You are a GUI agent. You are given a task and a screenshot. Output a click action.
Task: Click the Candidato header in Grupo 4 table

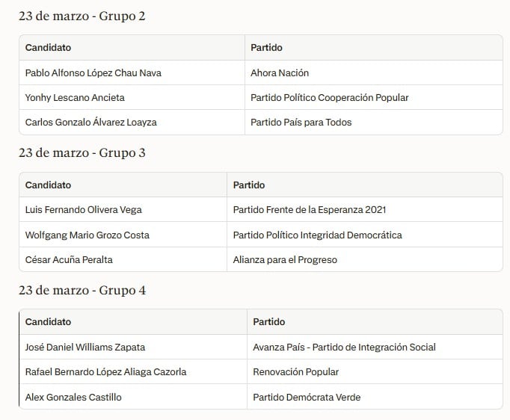pyautogui.click(x=133, y=322)
